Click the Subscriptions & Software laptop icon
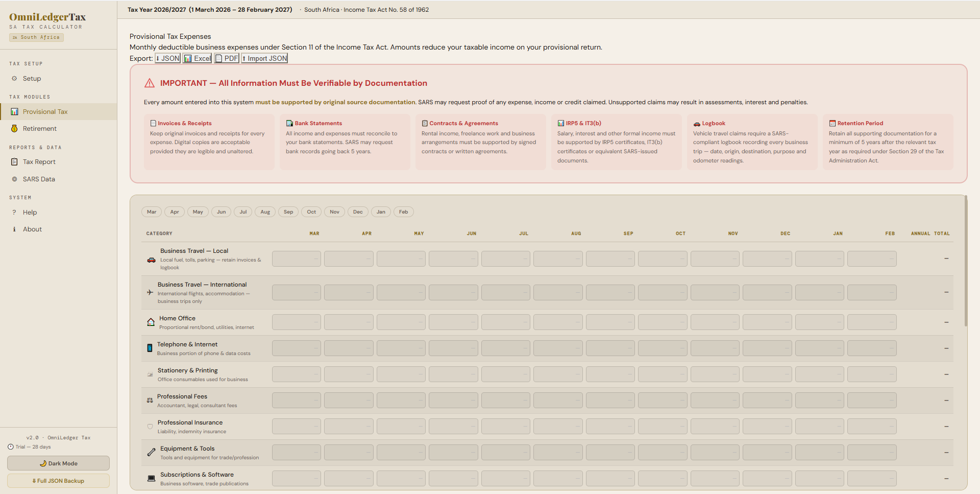 click(151, 479)
